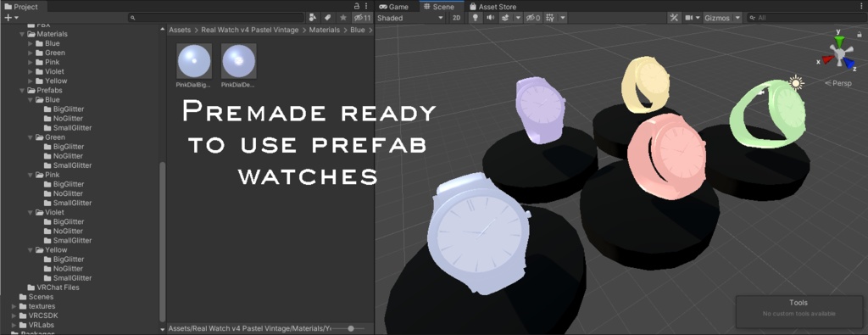868x335 pixels.
Task: Click Real Watch v4 Pastel Vintage breadcrumb
Action: 250,30
